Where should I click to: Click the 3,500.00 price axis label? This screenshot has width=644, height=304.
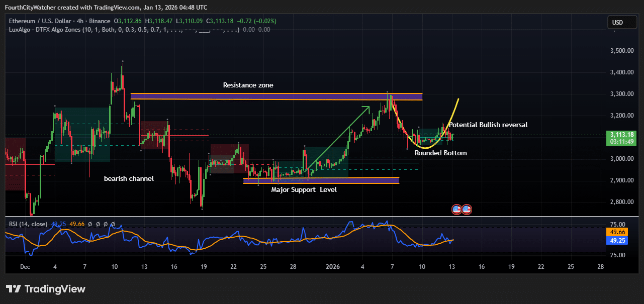622,51
